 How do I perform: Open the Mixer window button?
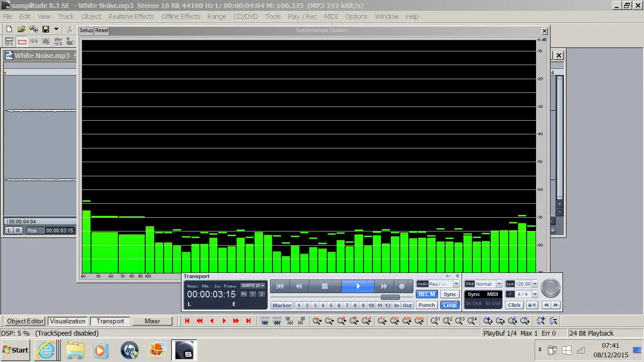152,321
